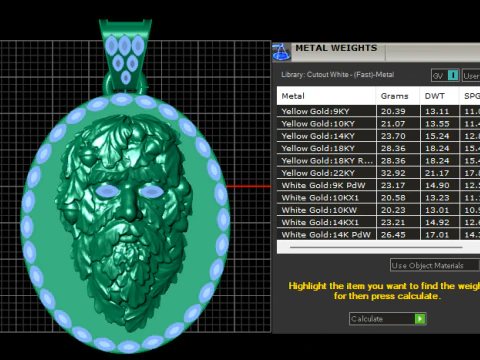Select the White Gold:10KW row
This screenshot has height=360, width=480.
point(378,210)
